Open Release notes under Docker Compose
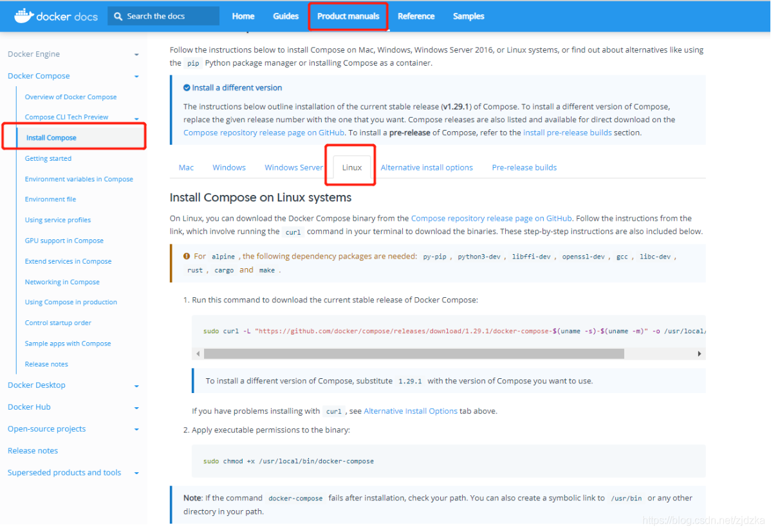Screen dimensions: 771x532 point(47,364)
